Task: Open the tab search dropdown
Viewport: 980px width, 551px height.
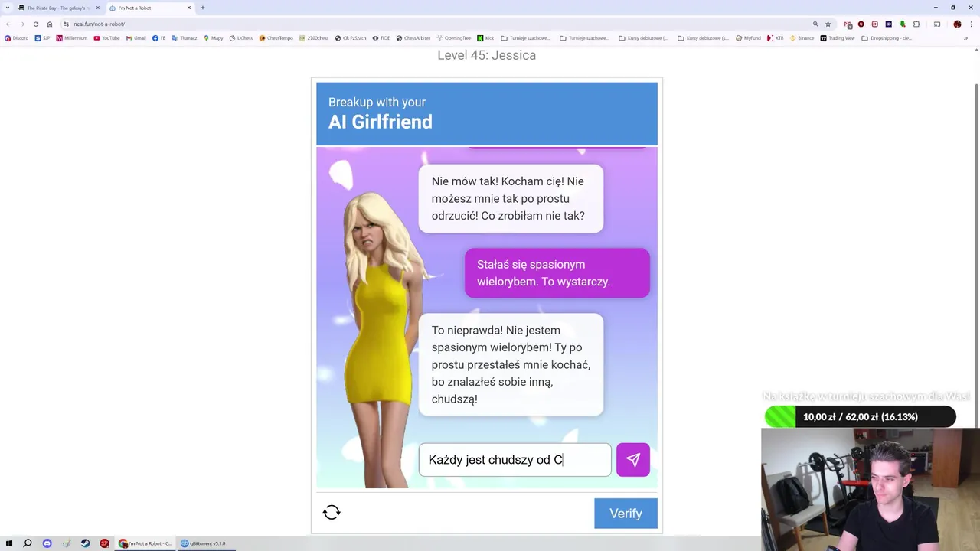Action: pos(8,8)
